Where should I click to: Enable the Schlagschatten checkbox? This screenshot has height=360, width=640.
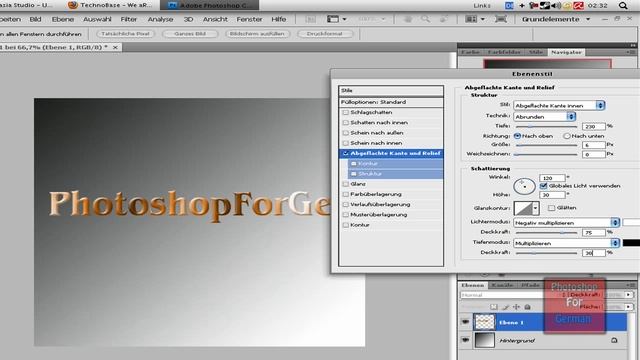(x=346, y=112)
